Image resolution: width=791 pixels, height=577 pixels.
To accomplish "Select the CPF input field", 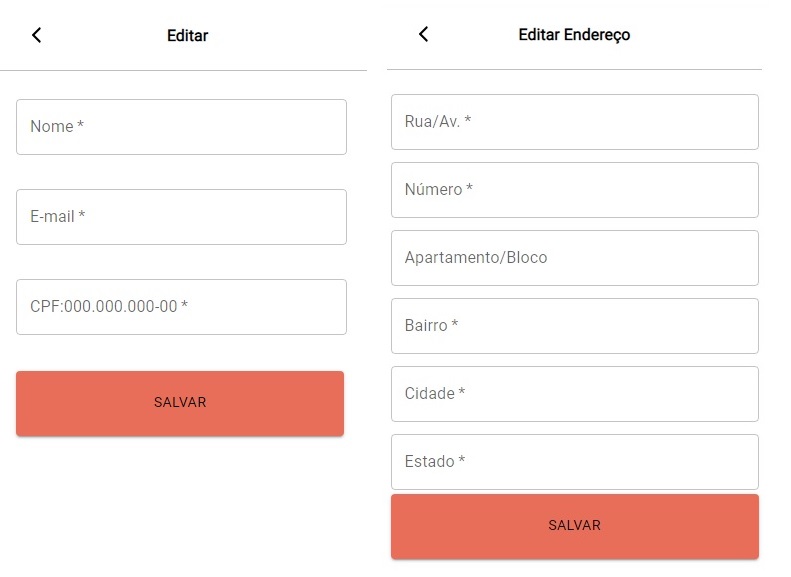I will click(181, 307).
